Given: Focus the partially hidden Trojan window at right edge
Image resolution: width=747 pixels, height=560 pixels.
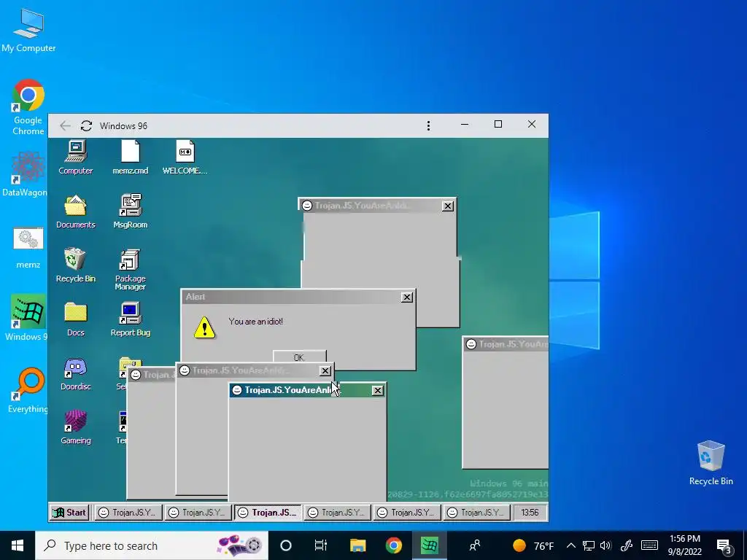Looking at the screenshot, I should tap(506, 402).
